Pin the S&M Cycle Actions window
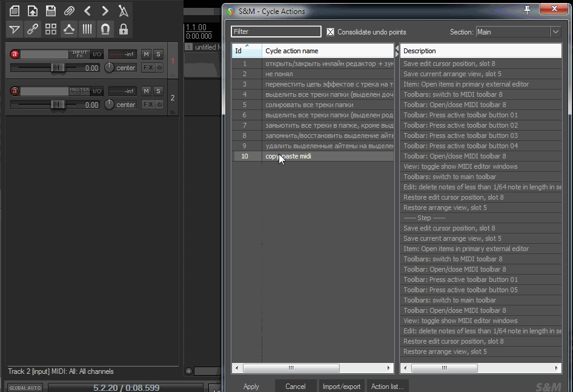The height and width of the screenshot is (392, 573). coord(527,10)
